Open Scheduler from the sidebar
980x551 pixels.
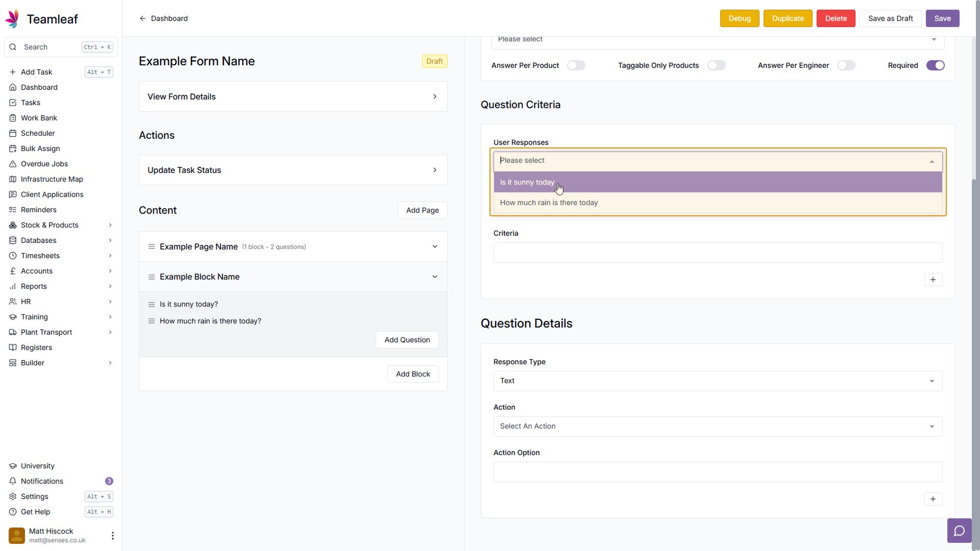pos(38,133)
